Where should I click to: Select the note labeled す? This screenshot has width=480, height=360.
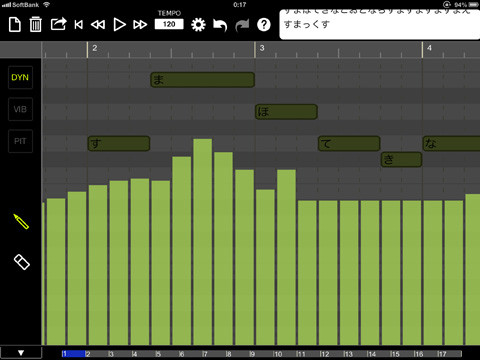pos(119,144)
